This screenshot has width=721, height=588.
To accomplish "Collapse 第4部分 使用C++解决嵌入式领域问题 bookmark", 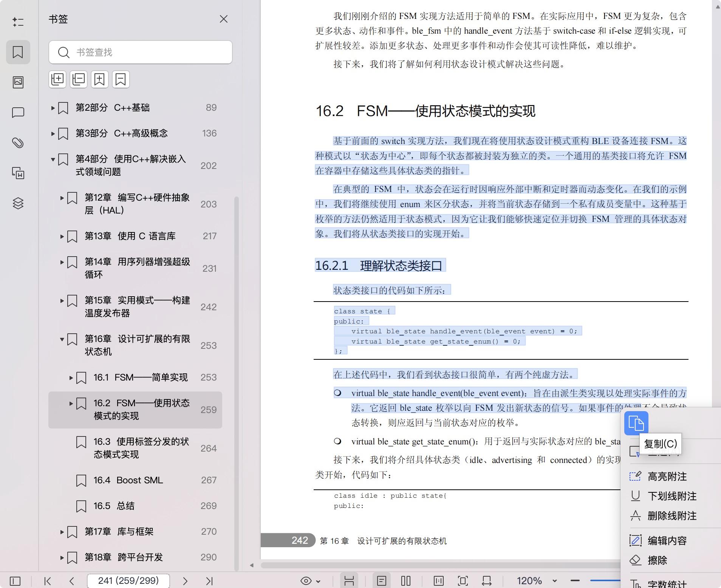I will point(53,159).
